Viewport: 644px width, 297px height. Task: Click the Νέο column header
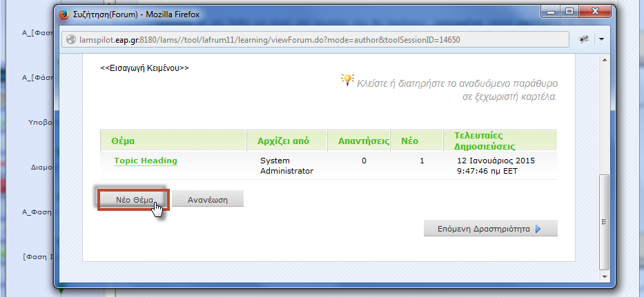coord(416,141)
